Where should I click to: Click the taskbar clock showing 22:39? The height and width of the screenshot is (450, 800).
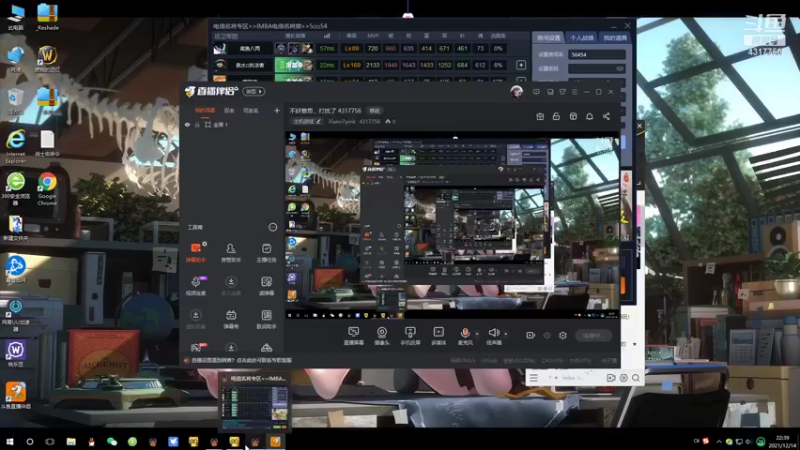point(782,441)
